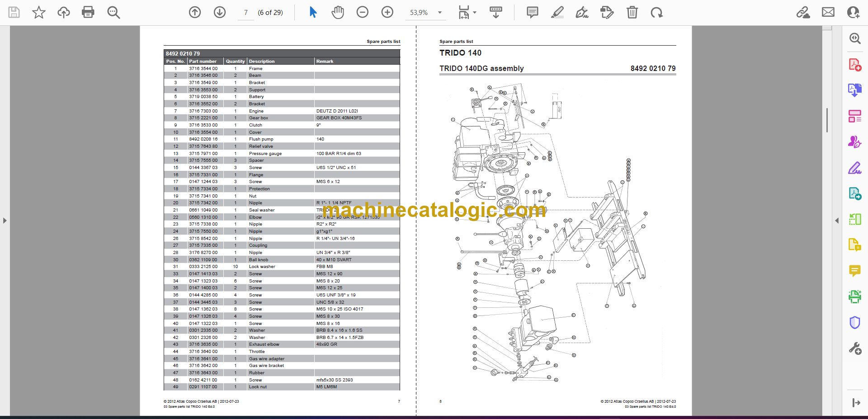Collapse the right tools pane arrow
Viewport: 868px width, 419px height.
(x=837, y=221)
